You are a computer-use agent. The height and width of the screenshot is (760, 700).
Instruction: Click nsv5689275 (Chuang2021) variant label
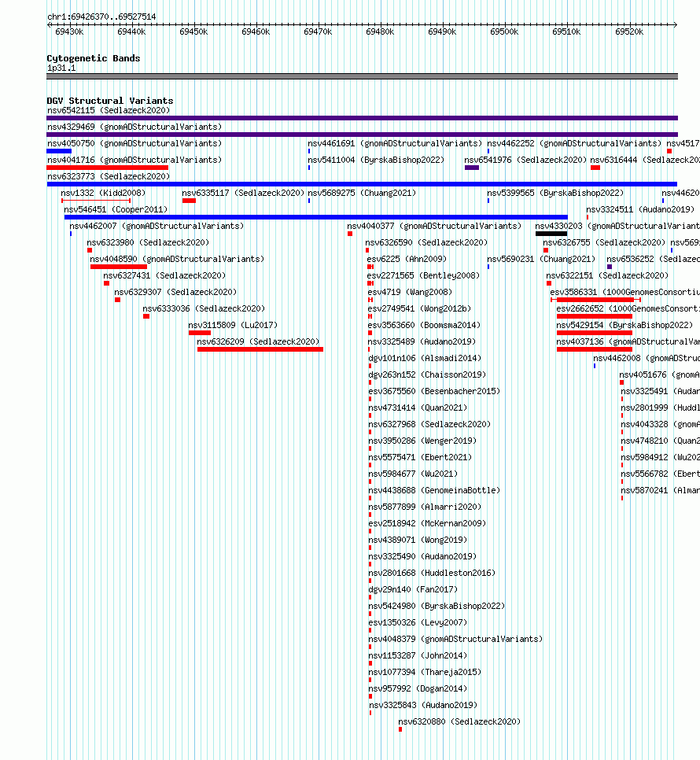(362, 193)
